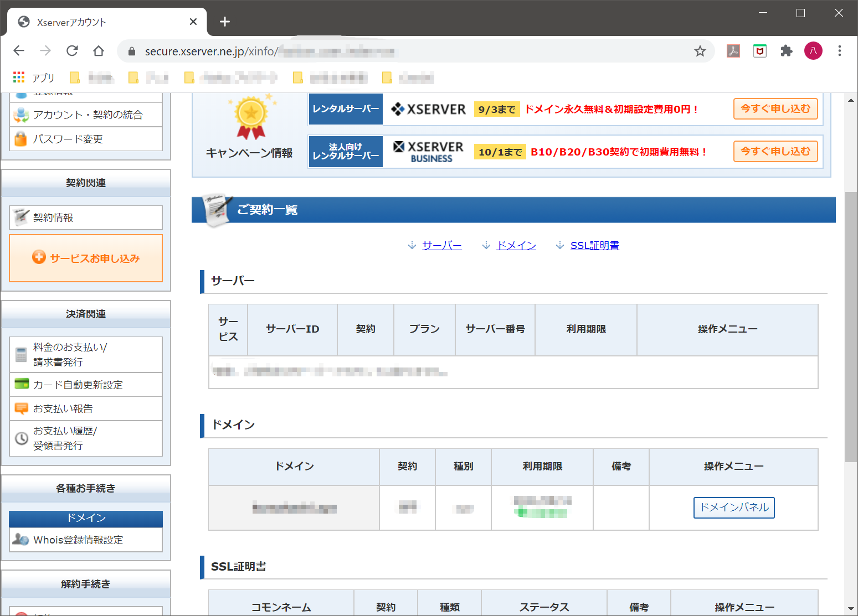
Task: Click the page scrollbar down arrow
Action: tap(851, 609)
